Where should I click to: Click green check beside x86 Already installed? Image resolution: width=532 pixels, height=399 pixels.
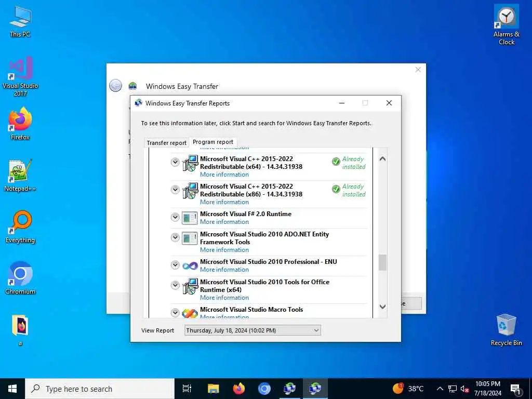336,189
